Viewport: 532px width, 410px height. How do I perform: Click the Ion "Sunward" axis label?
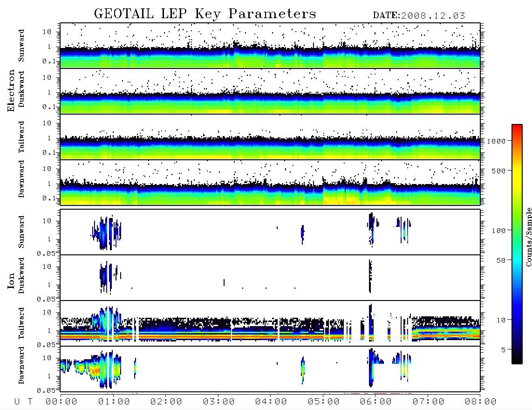click(21, 232)
